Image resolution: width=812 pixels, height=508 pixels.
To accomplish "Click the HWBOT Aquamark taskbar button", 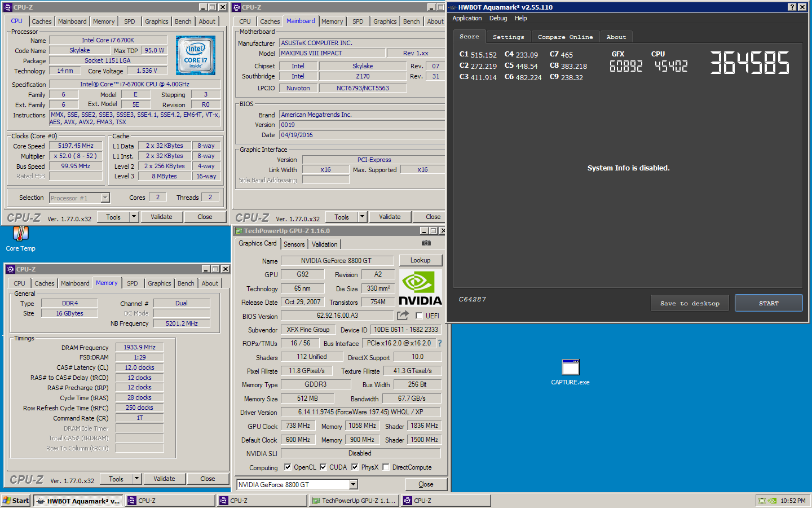I will click(x=78, y=501).
